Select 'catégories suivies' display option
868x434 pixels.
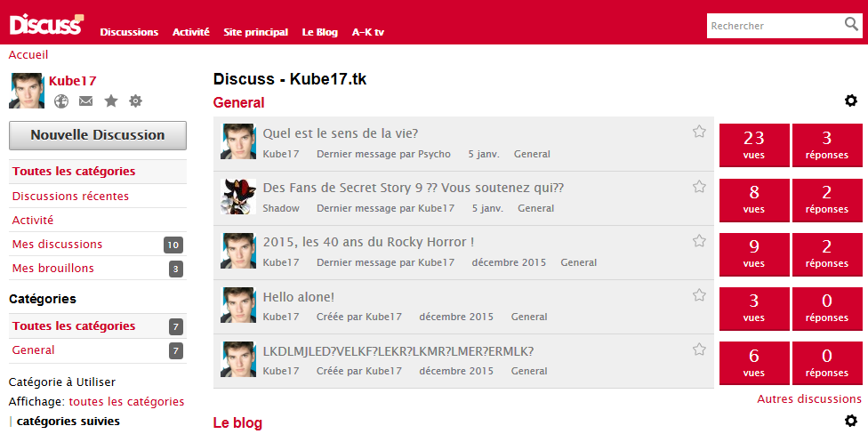[x=68, y=422]
